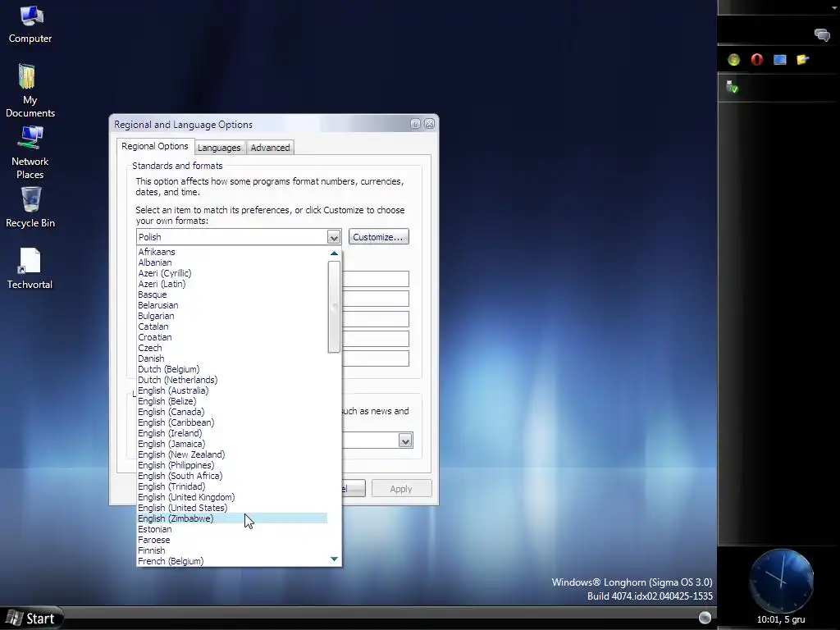
Task: Open the location dropdown arrow
Action: pyautogui.click(x=405, y=441)
